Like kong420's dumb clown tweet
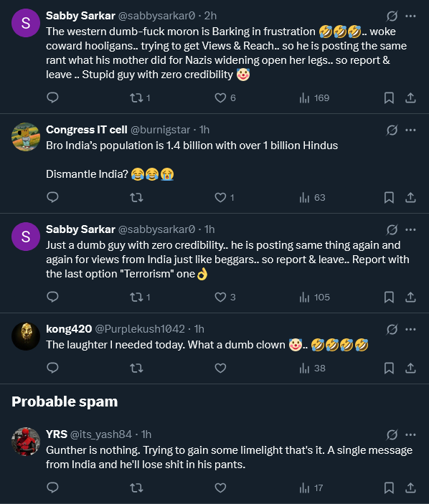This screenshot has width=429, height=504. pos(221,368)
